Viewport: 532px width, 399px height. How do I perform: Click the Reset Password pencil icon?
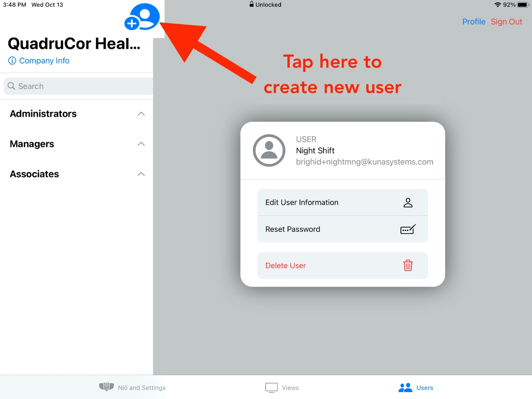pyautogui.click(x=408, y=229)
